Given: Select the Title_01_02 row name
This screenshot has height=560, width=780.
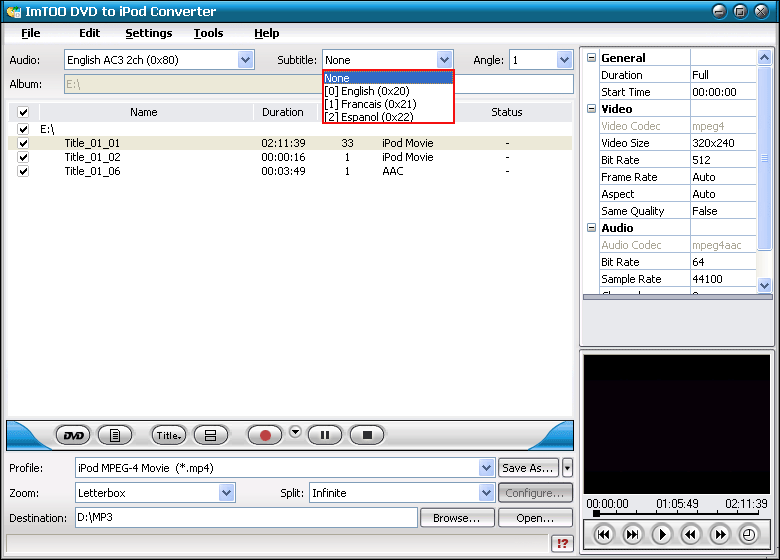Looking at the screenshot, I should click(93, 157).
